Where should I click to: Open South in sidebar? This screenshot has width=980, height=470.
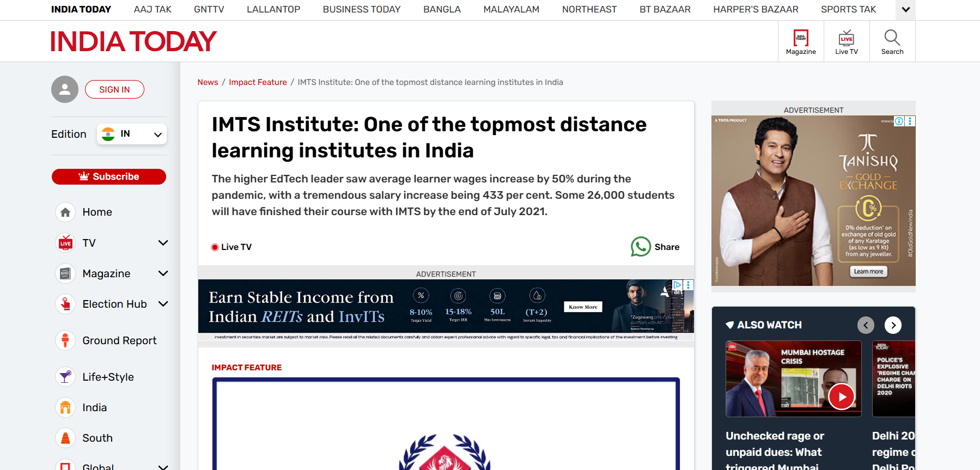tap(98, 438)
